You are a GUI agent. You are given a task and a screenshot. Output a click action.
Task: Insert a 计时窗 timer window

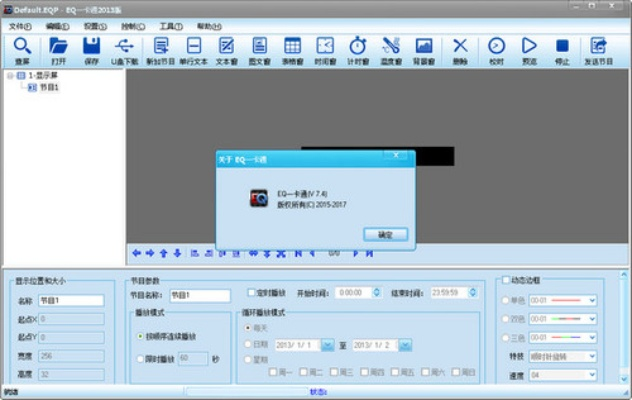click(x=358, y=50)
